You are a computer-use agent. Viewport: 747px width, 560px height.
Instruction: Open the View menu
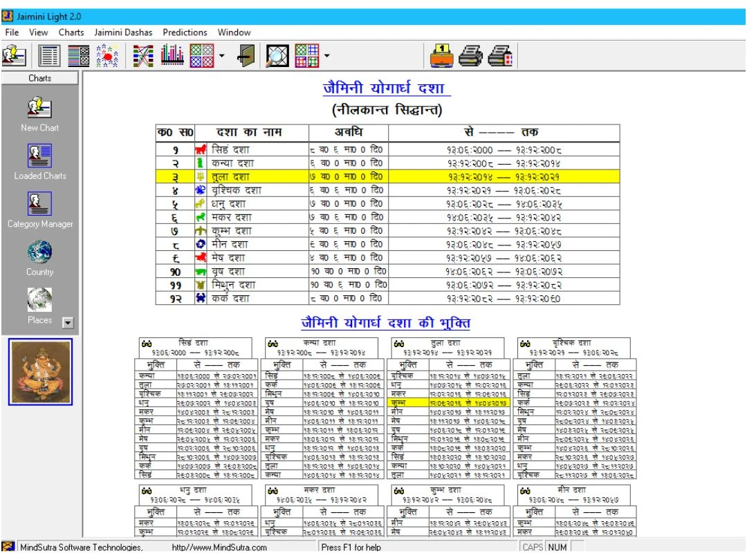point(38,32)
